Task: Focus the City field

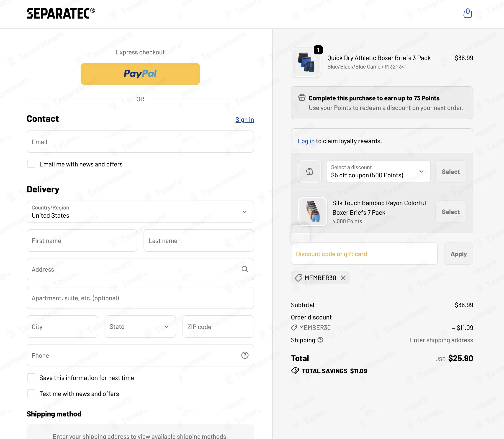Action: (x=62, y=327)
